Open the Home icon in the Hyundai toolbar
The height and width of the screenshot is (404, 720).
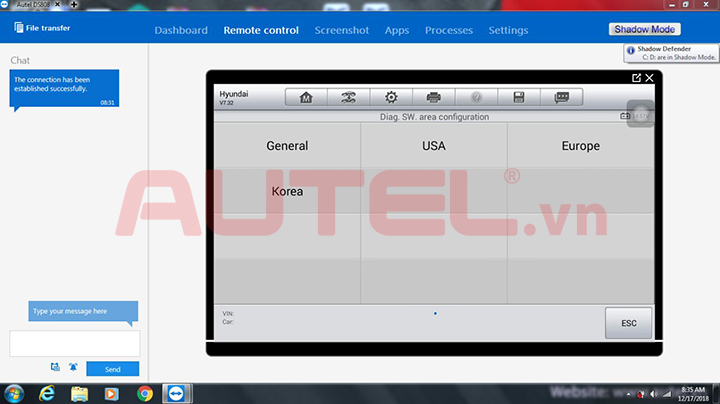[306, 97]
